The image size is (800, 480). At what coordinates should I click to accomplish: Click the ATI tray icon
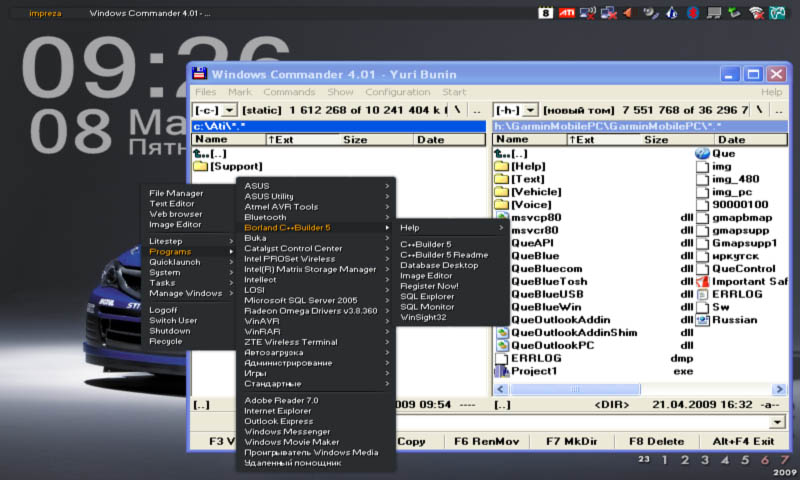566,13
